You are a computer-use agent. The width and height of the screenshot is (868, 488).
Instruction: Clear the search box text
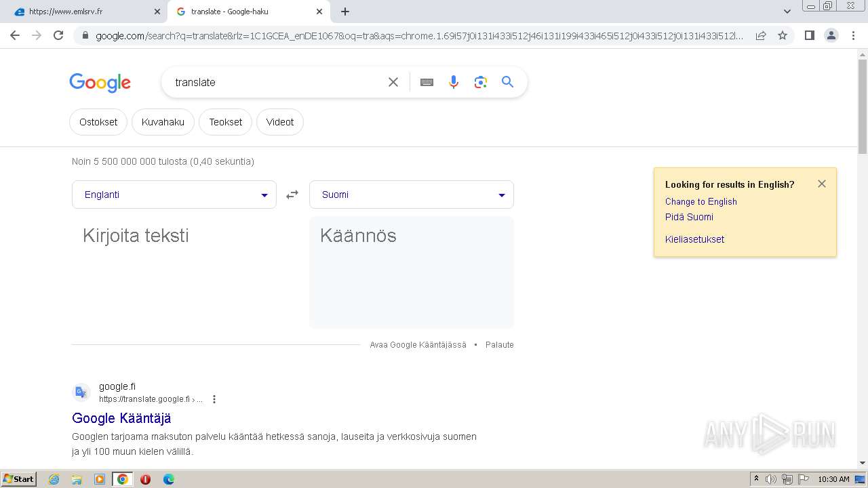393,82
